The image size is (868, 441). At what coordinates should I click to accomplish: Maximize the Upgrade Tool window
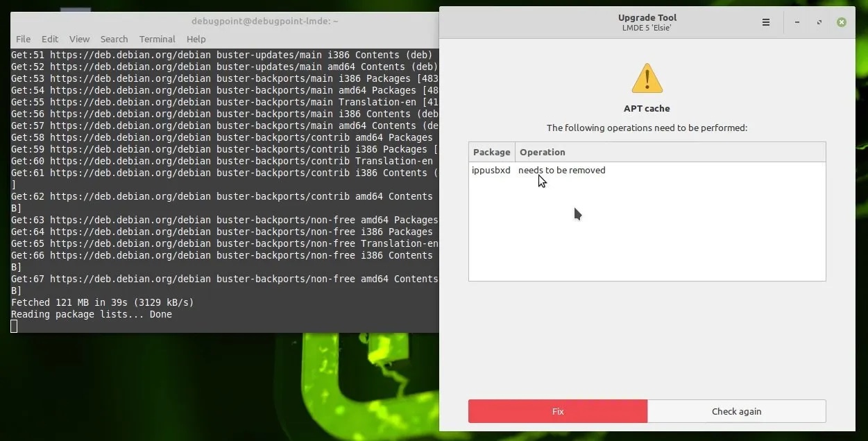[819, 22]
